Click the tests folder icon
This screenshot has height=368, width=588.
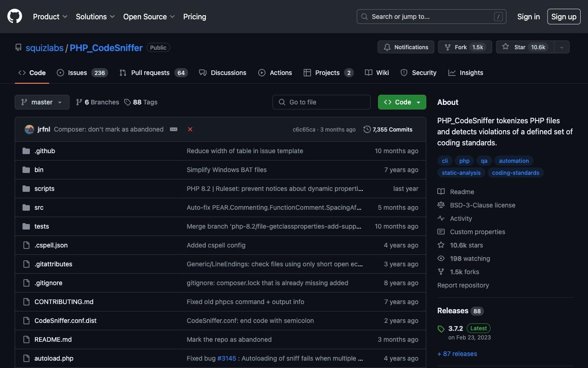(26, 226)
